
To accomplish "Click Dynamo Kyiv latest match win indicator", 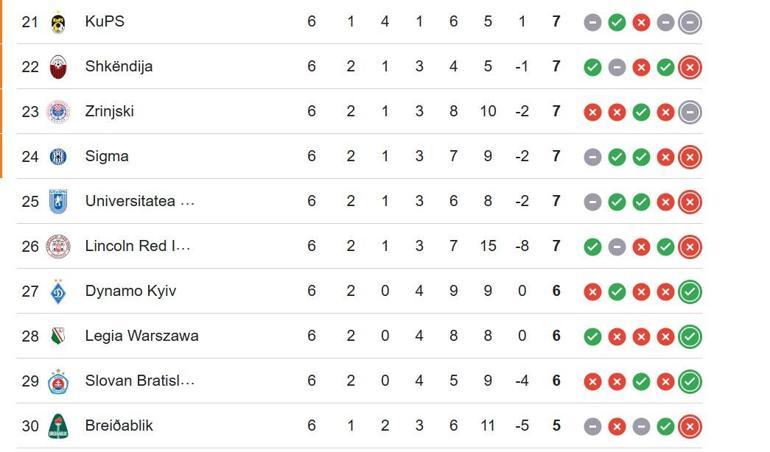I will coord(689,292).
